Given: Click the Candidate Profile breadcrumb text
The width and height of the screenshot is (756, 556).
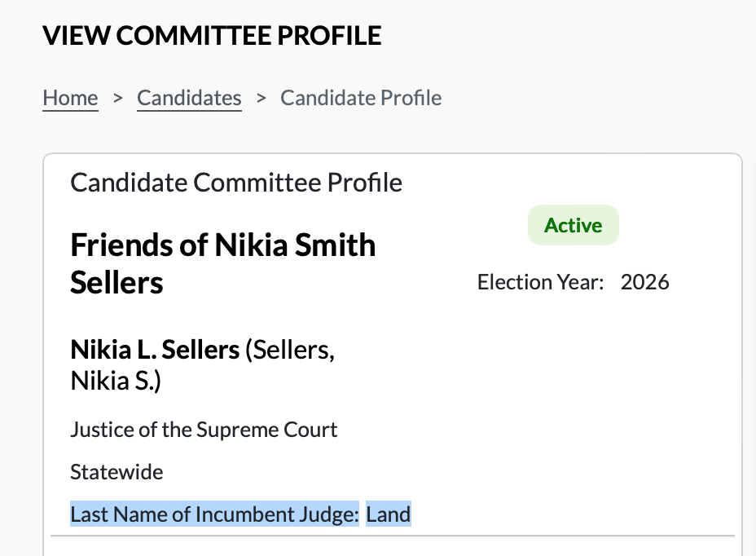Looking at the screenshot, I should click(x=361, y=99).
